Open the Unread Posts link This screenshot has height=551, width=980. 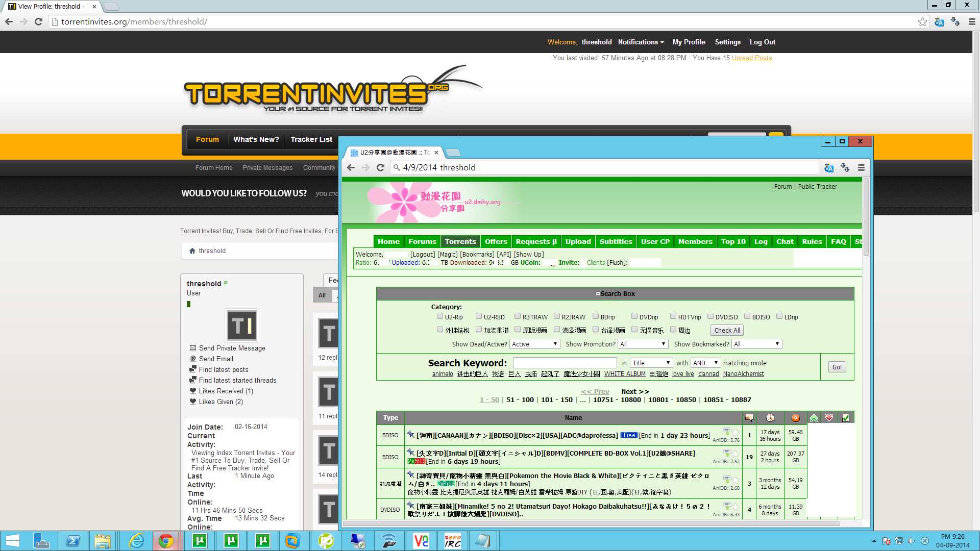752,58
